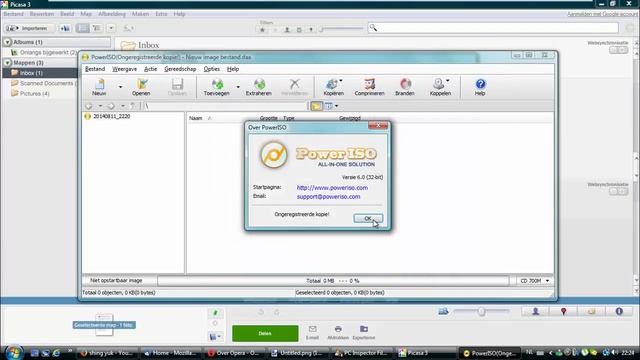
Task: Click the Picasa search field
Action: [x=493, y=28]
